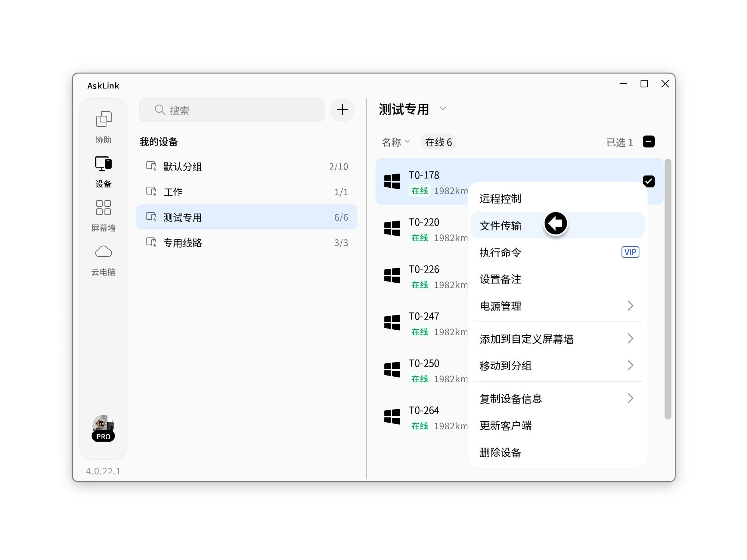Choose 删除设备 in the context menu
Screen dimensions: 747x560
pyautogui.click(x=500, y=452)
